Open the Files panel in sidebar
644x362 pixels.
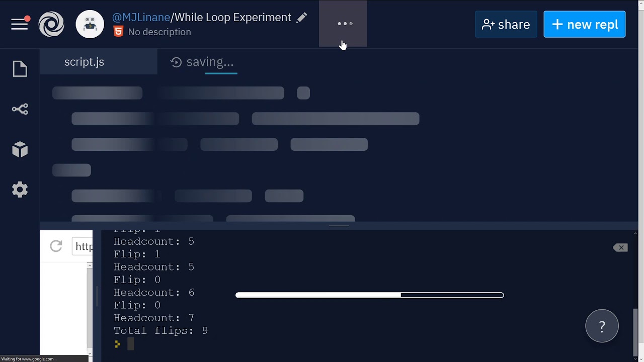[x=20, y=69]
